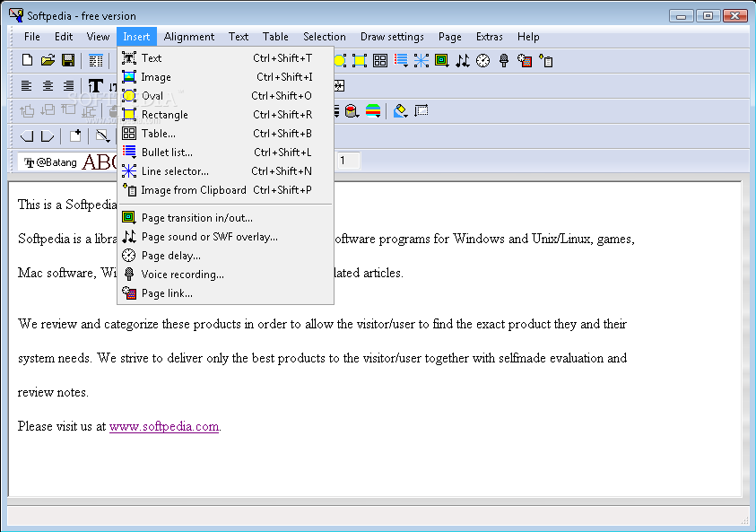The height and width of the screenshot is (532, 756).
Task: Choose Voice recording... from the Insert menu
Action: point(225,274)
